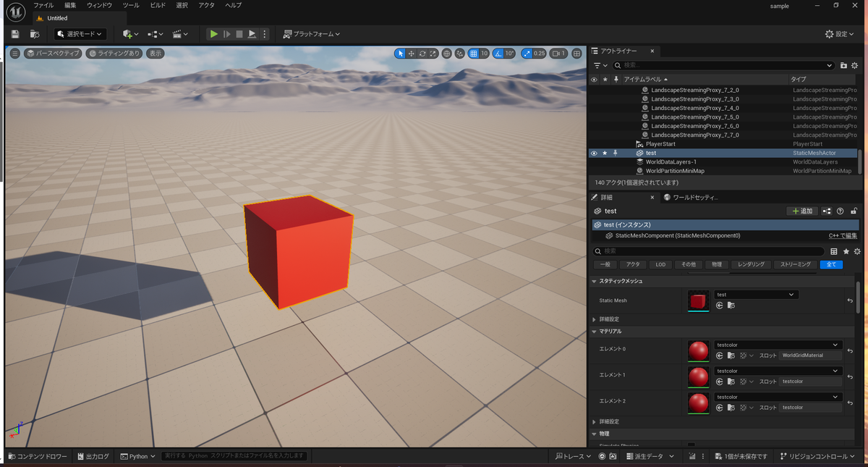
Task: Switch to ワールドセッティング tab
Action: click(x=690, y=197)
